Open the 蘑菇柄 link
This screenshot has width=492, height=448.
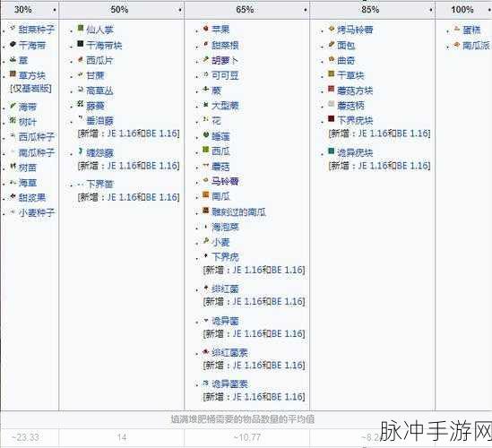(350, 106)
